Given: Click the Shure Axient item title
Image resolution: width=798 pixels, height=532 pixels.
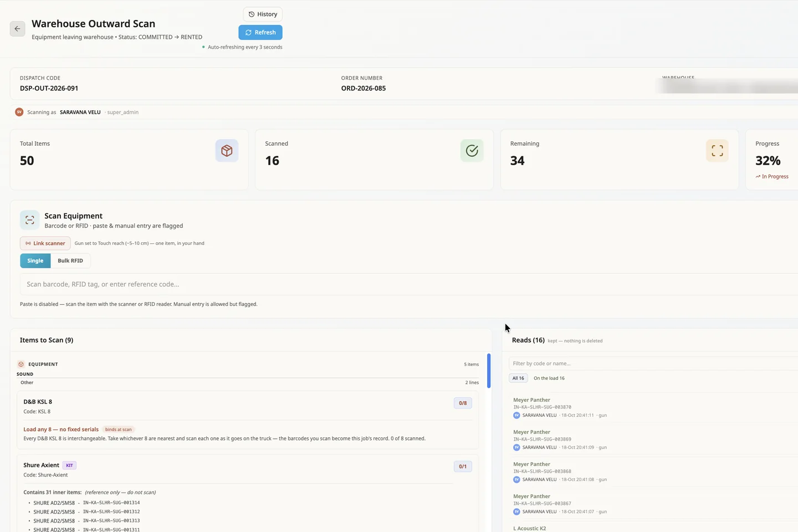Looking at the screenshot, I should pos(41,465).
